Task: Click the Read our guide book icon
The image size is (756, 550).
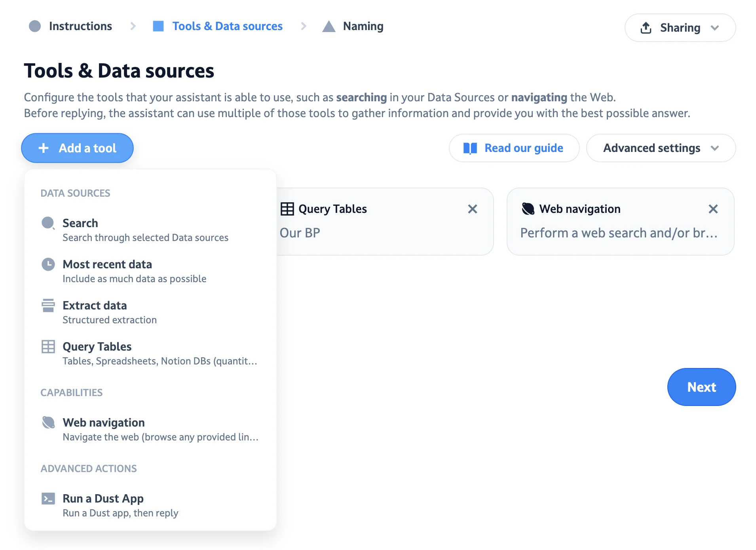Action: (470, 148)
